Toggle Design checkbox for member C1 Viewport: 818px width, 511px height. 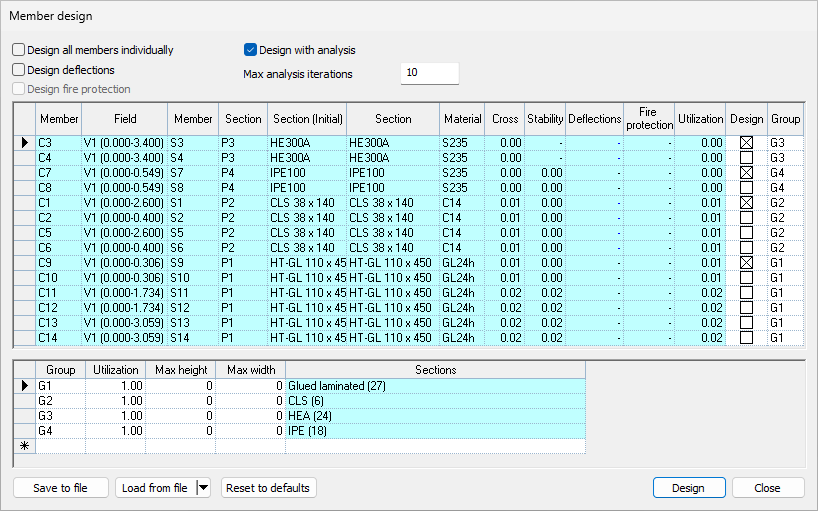[x=747, y=202]
